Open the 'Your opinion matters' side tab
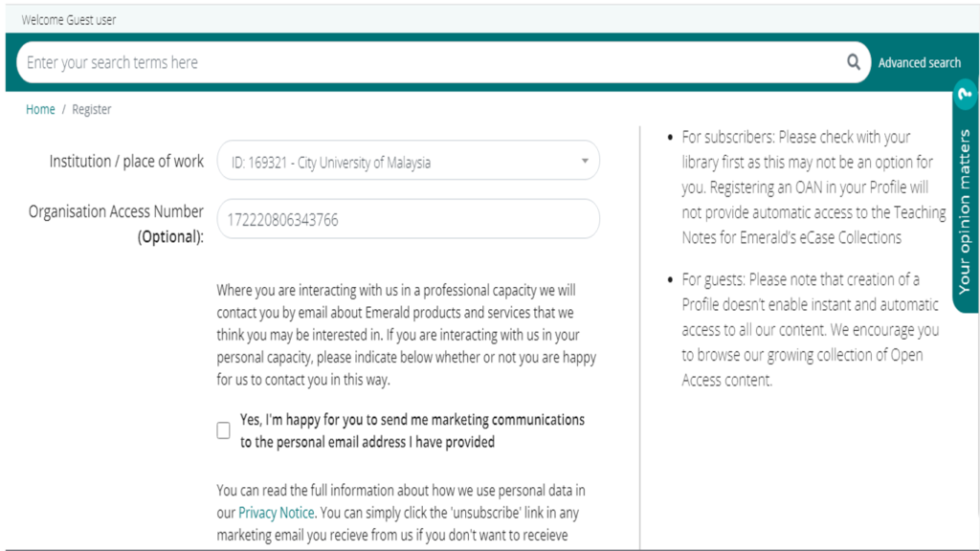The width and height of the screenshot is (980, 551). point(965,211)
